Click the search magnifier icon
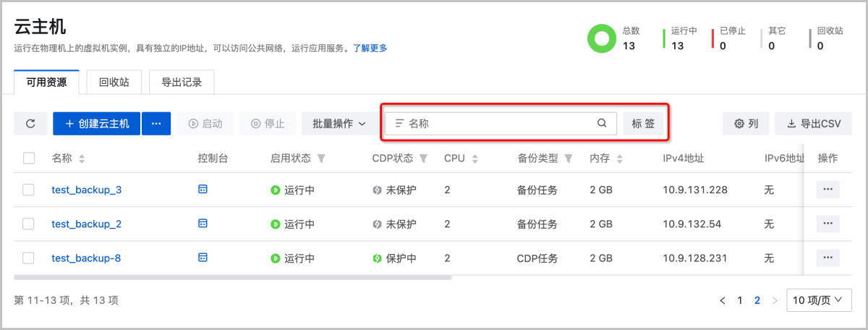868x330 pixels. [x=602, y=124]
